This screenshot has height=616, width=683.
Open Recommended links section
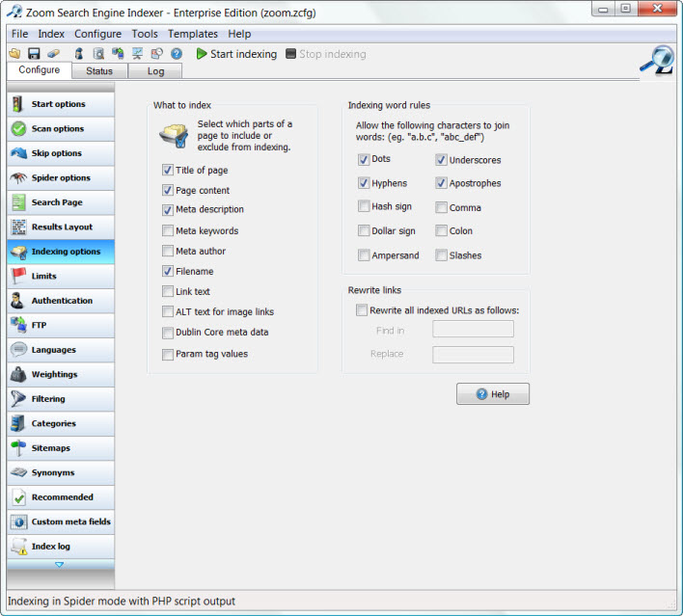click(x=61, y=497)
